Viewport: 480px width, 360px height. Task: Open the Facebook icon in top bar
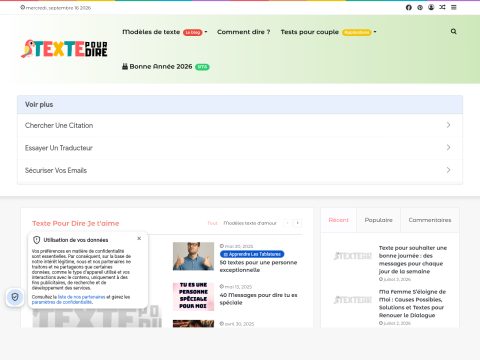(x=409, y=7)
